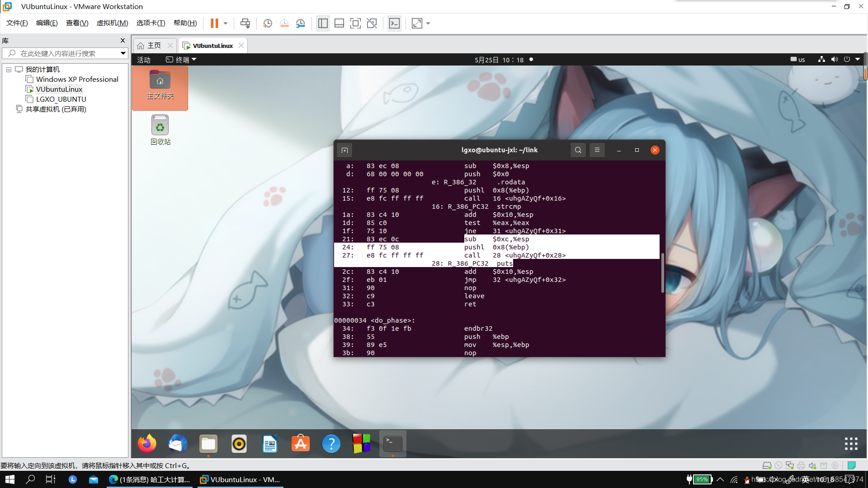
Task: Click the network adapter status icon
Action: [790, 465]
